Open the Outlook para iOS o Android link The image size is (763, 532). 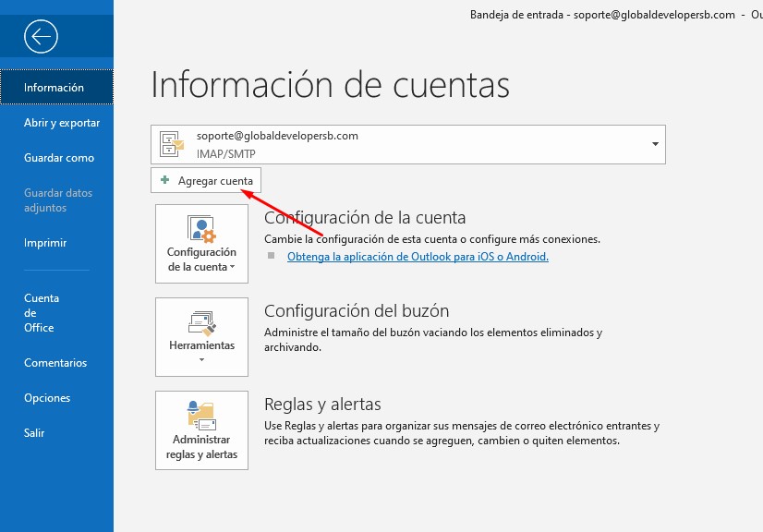tap(418, 257)
